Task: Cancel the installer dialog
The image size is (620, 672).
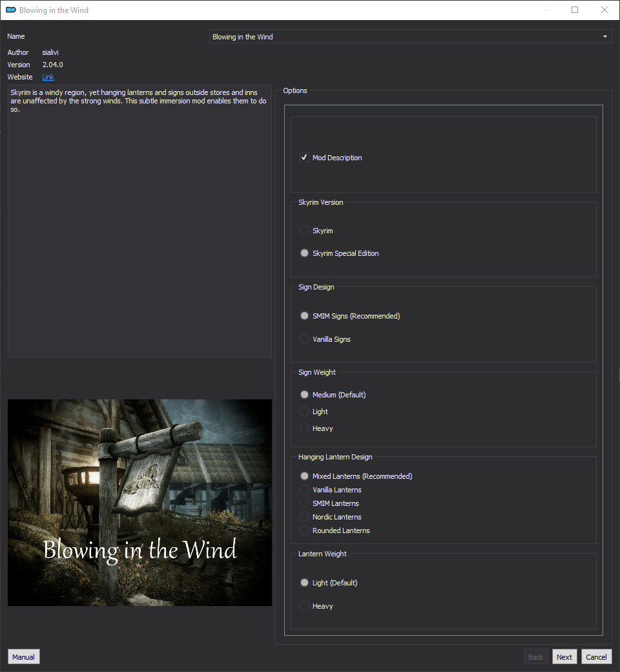Action: 597,657
